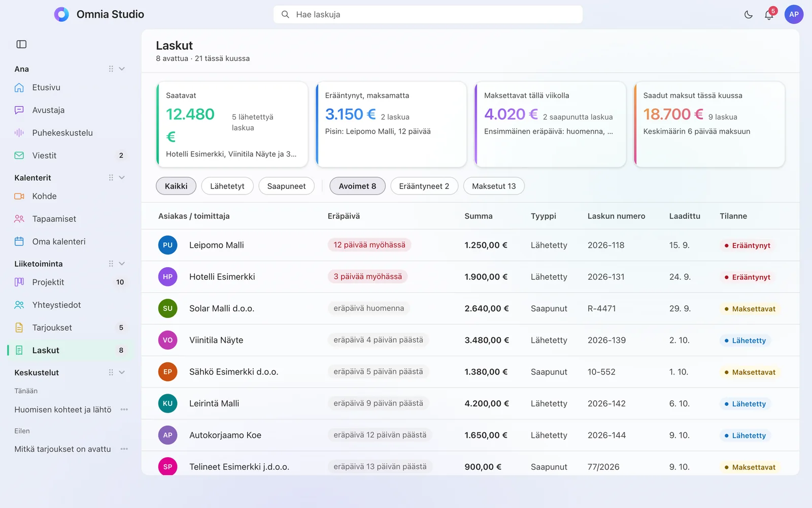This screenshot has height=508, width=812.
Task: Open options for Huomisen kohteet conversation
Action: point(124,409)
